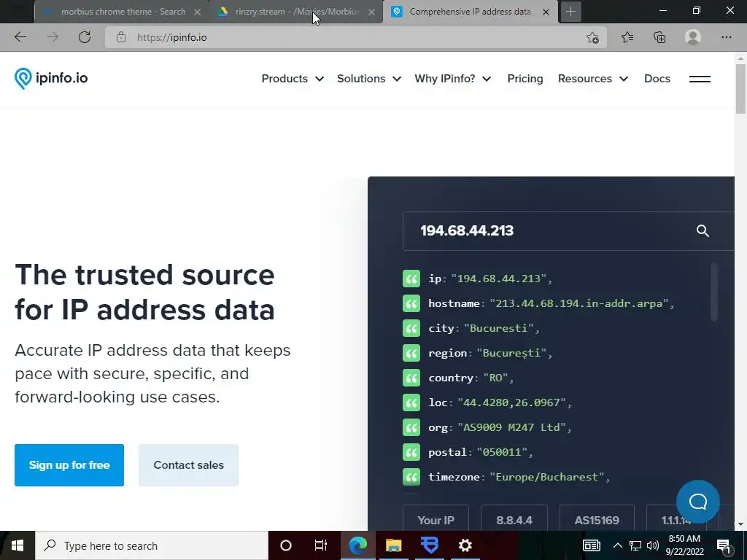Click the quote icon beside hostname
The width and height of the screenshot is (747, 560).
coord(411,303)
